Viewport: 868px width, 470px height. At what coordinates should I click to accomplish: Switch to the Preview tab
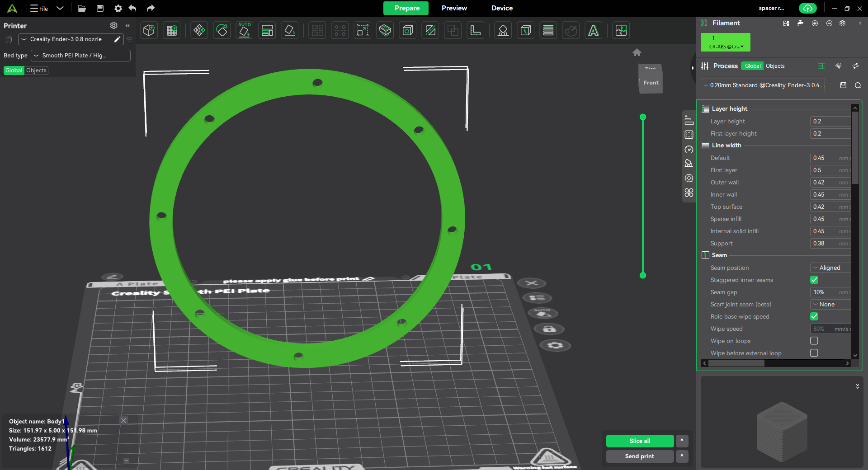tap(454, 8)
